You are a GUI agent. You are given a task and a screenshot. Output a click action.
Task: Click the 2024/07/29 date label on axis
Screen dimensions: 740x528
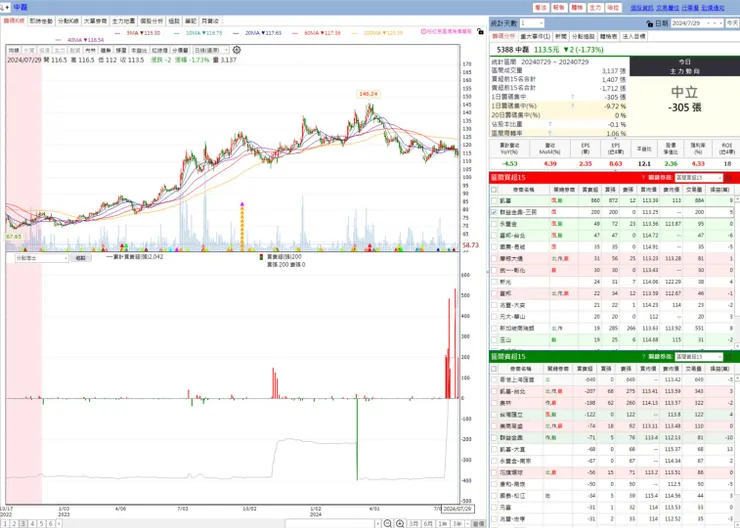pyautogui.click(x=458, y=509)
